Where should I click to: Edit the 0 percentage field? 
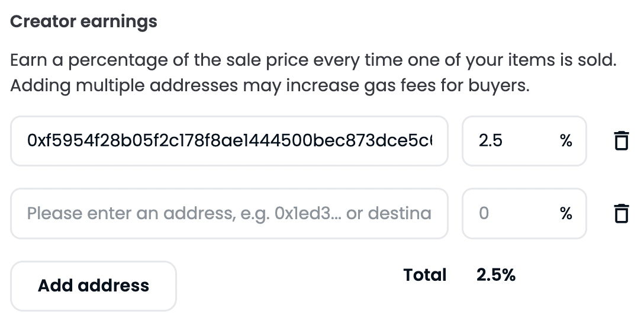pyautogui.click(x=509, y=213)
